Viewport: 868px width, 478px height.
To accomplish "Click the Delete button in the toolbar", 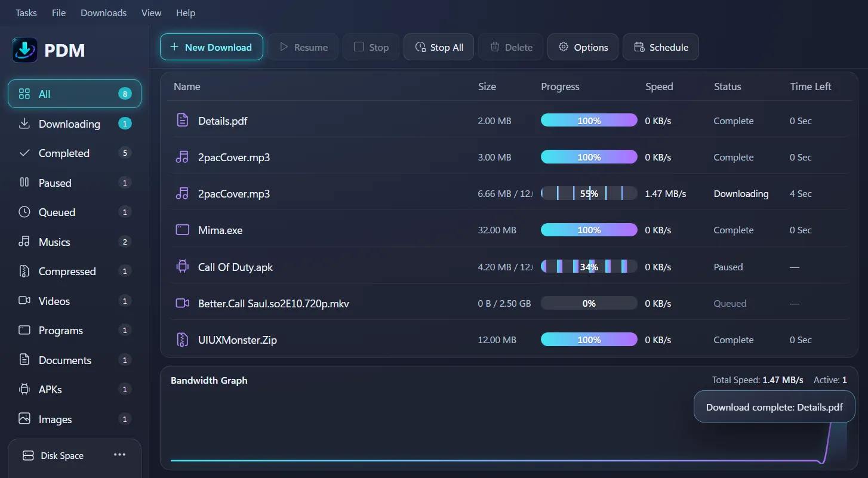I will (511, 47).
